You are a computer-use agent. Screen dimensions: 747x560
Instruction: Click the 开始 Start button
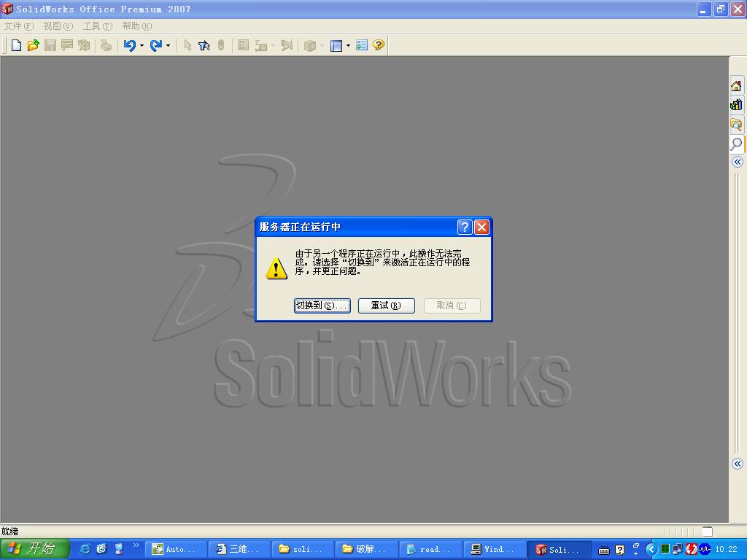click(x=35, y=549)
